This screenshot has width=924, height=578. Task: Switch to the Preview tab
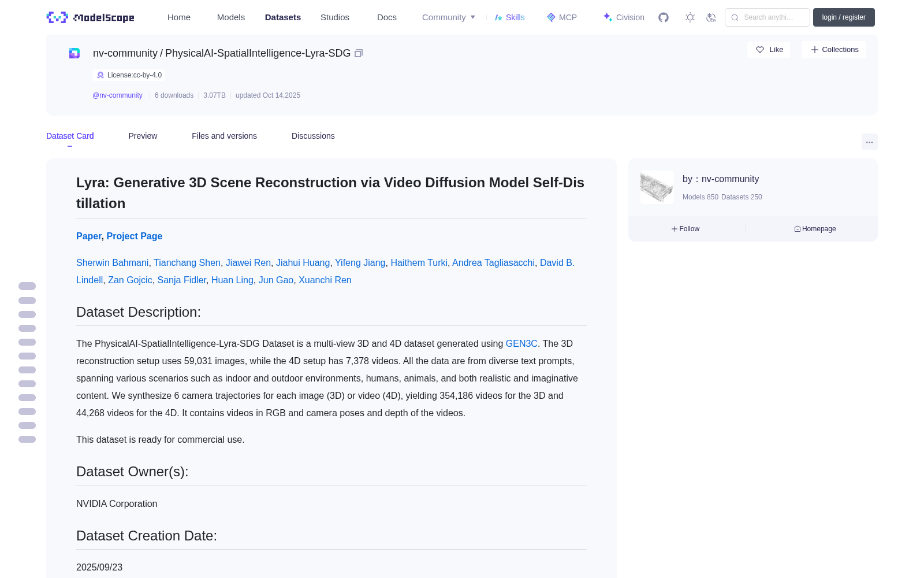point(143,136)
